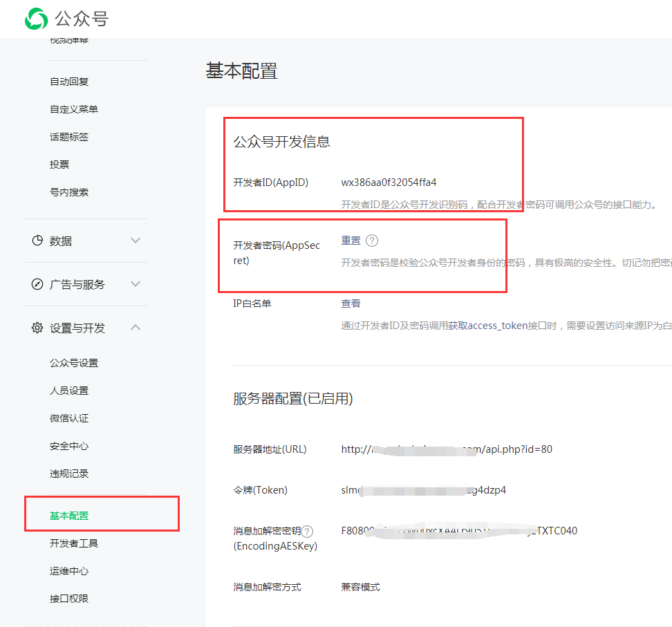Select the 设置与开发 menu label
Screen dimensions: 672x627
pyautogui.click(x=77, y=328)
